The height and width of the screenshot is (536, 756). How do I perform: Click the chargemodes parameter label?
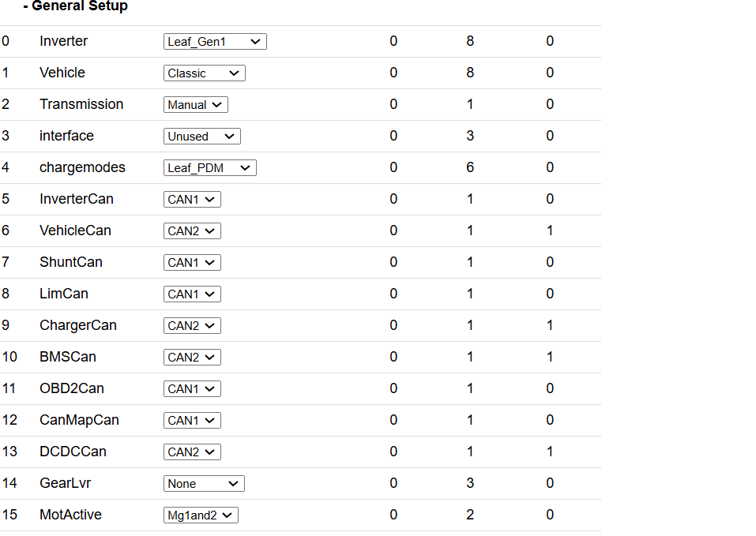(x=82, y=167)
